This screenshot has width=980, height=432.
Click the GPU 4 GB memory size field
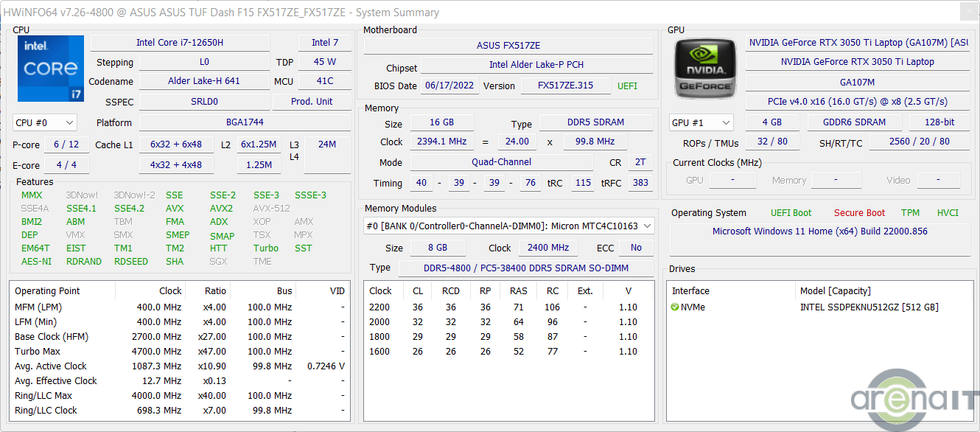click(772, 122)
